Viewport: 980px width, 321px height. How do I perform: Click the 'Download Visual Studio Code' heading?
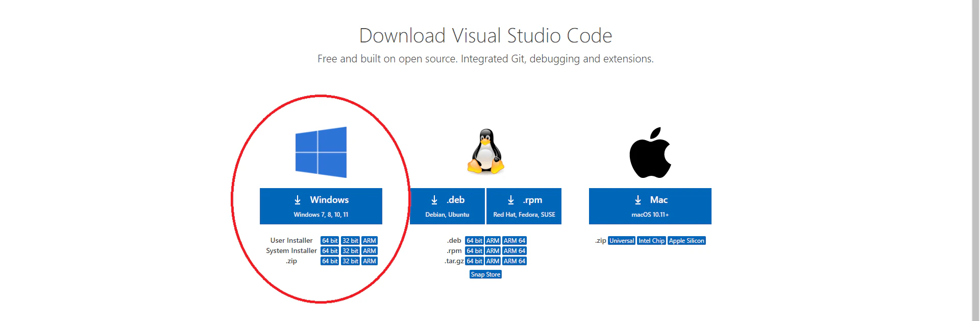485,36
